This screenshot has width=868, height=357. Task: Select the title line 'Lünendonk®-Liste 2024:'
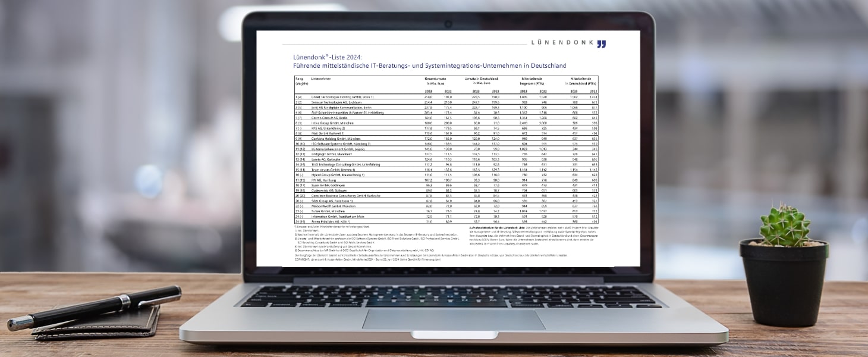click(x=327, y=57)
